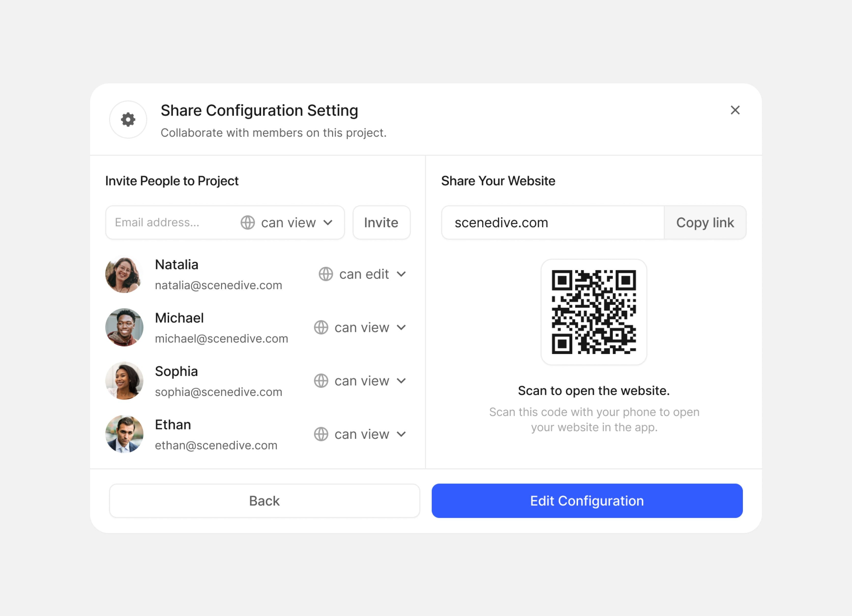Image resolution: width=852 pixels, height=616 pixels.
Task: Click the globe icon beside Natalia's permission
Action: click(326, 274)
